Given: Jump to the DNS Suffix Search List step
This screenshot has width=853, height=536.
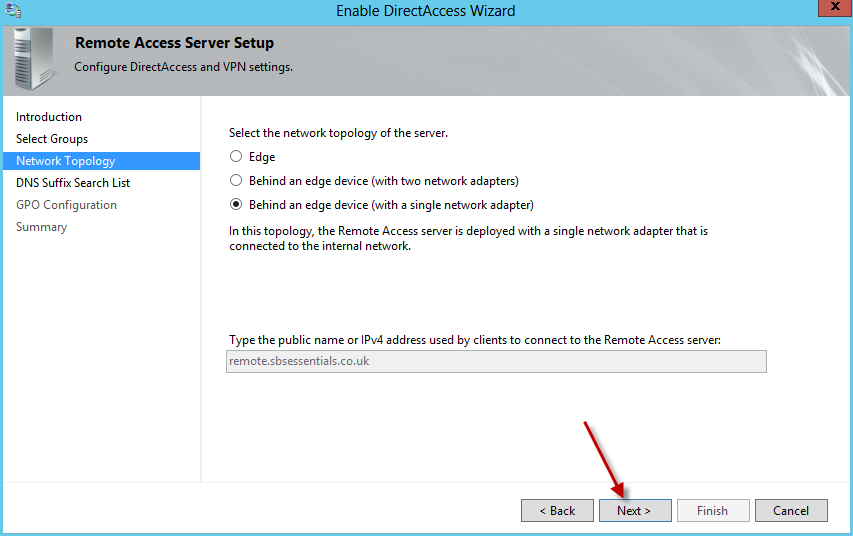Looking at the screenshot, I should click(73, 183).
